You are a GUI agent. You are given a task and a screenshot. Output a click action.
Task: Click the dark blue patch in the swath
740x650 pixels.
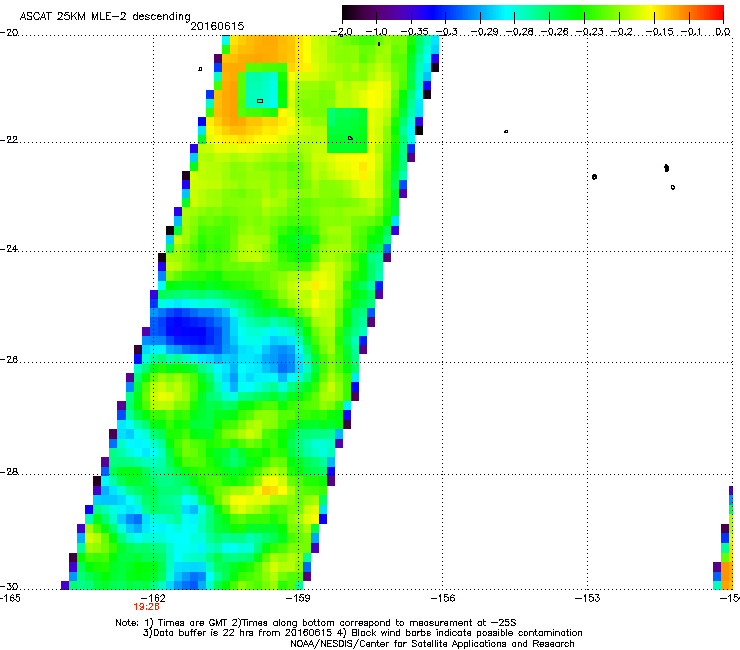tap(189, 328)
